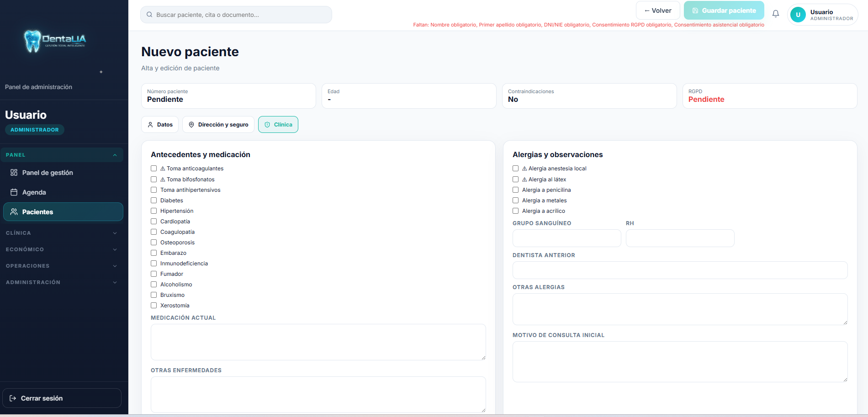Switch to the Datos tab
868x417 pixels.
(160, 125)
